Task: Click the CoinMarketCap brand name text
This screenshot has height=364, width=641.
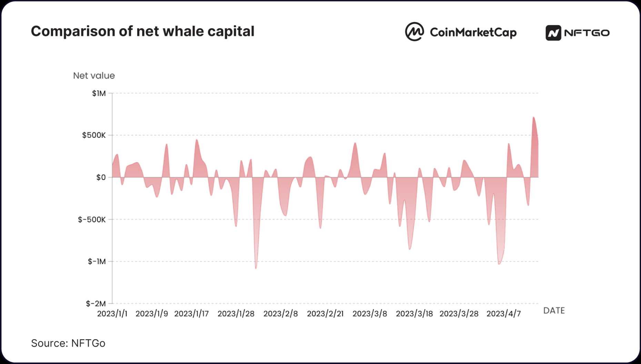Action: click(473, 32)
